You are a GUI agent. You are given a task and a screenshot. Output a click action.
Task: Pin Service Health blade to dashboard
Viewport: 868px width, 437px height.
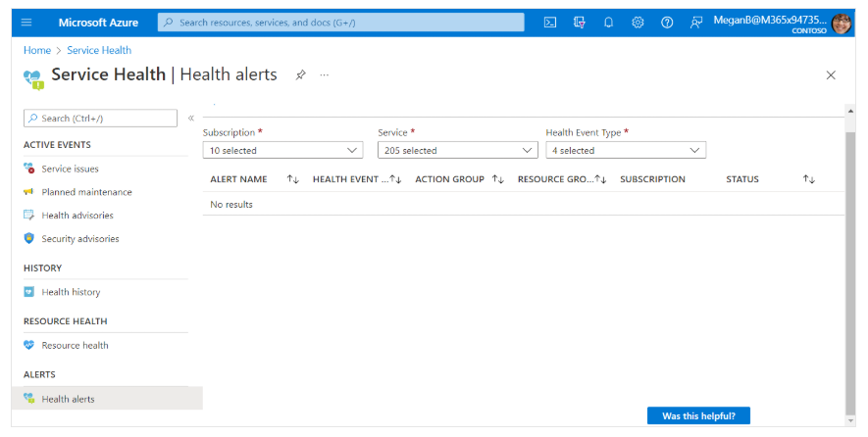point(300,75)
